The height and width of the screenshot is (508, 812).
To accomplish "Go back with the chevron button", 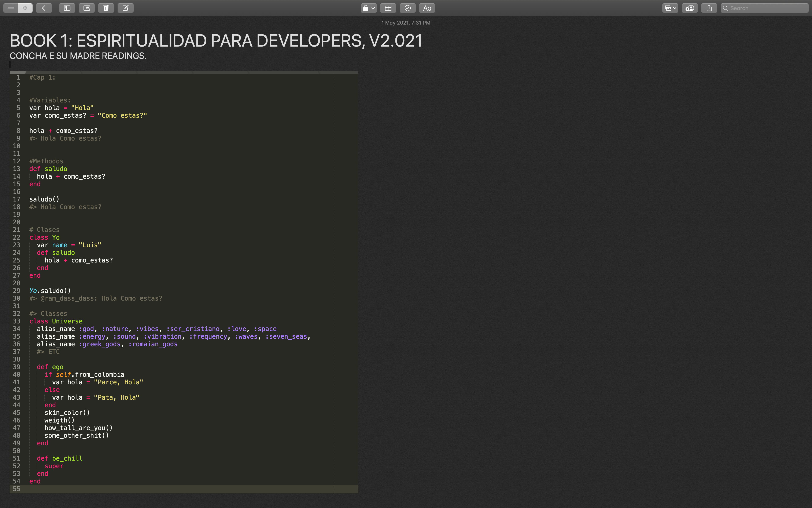I will coord(44,8).
